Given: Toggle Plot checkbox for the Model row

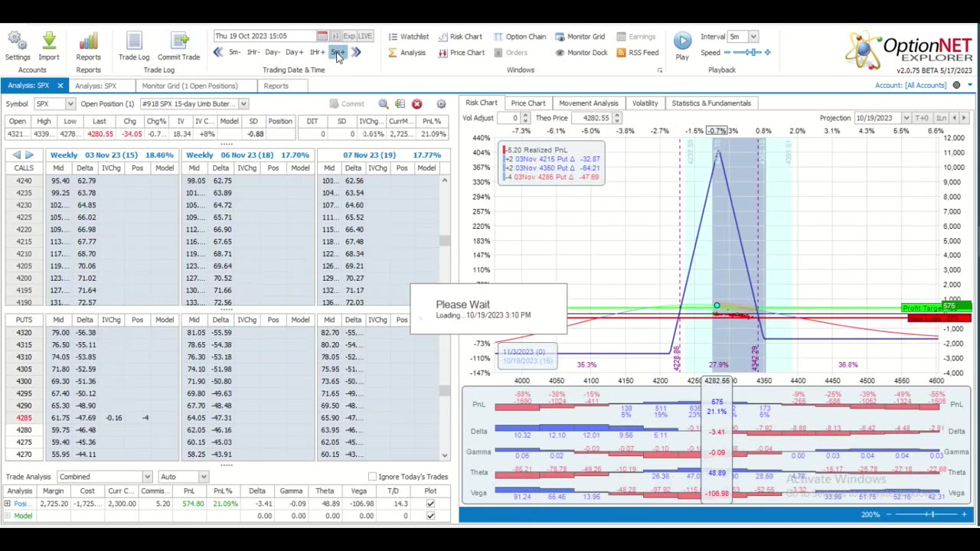Looking at the screenshot, I should click(430, 516).
